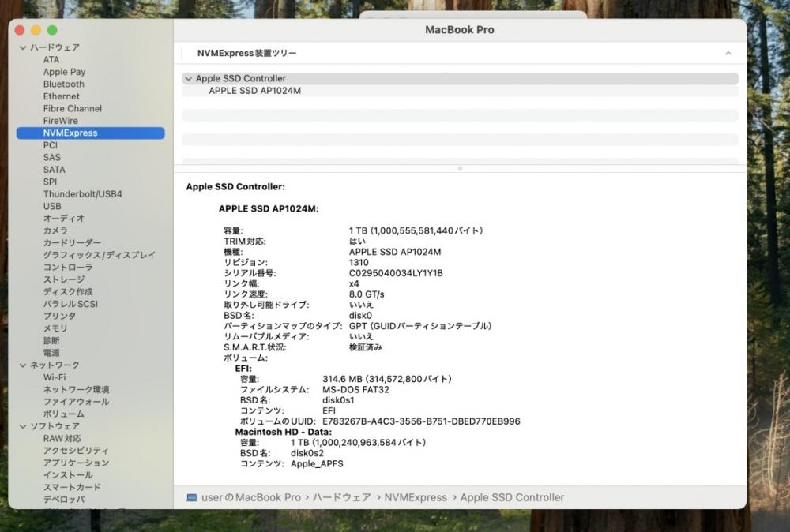Select ネットワーク環境 in the sidebar

click(x=76, y=390)
